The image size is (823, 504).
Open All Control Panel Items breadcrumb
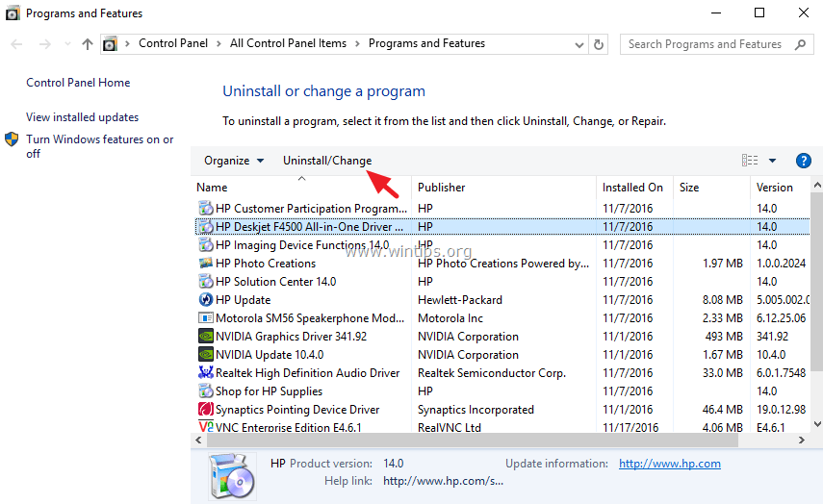point(288,43)
